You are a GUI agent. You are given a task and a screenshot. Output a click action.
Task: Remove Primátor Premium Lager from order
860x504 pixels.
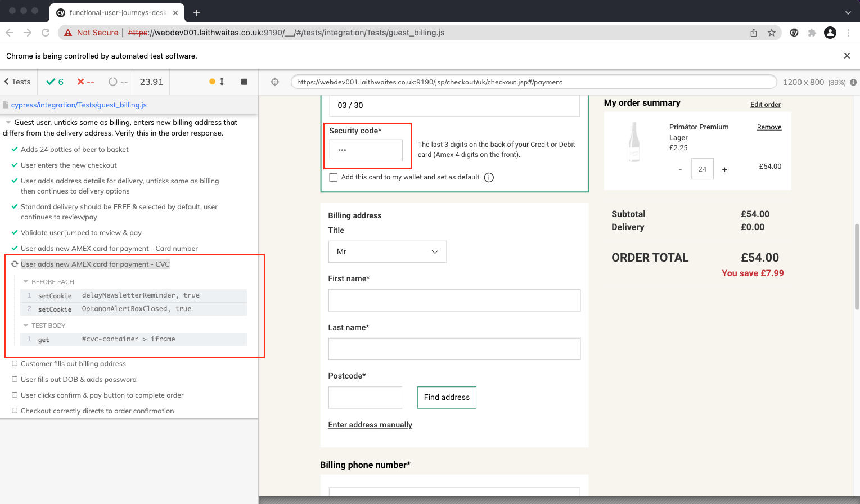769,127
